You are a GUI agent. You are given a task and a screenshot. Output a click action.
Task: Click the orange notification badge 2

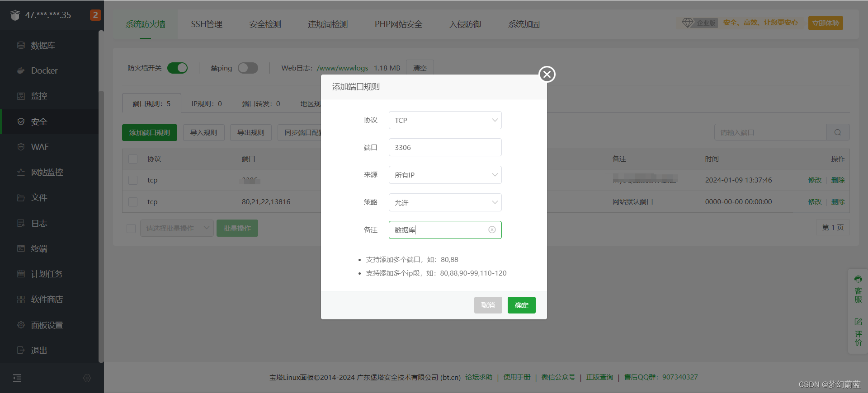pos(95,15)
